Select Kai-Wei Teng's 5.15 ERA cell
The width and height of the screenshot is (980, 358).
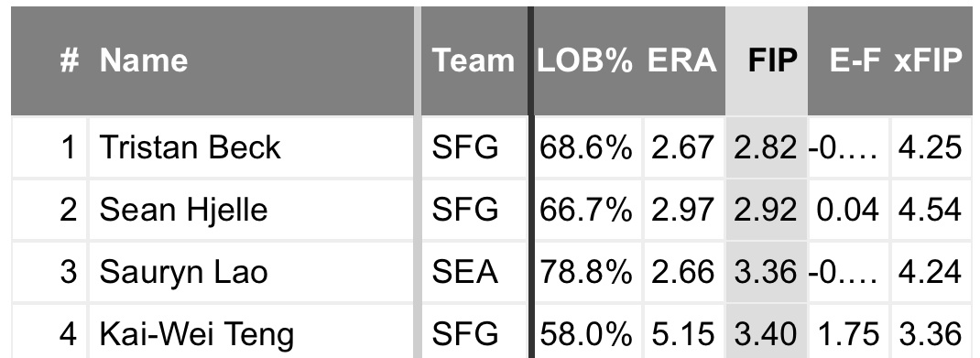(x=682, y=333)
